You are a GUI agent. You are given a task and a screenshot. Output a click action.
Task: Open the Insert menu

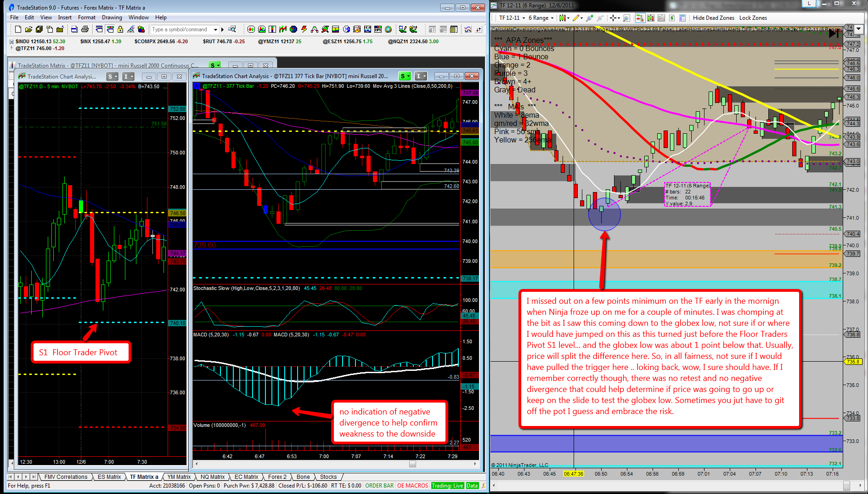[65, 17]
